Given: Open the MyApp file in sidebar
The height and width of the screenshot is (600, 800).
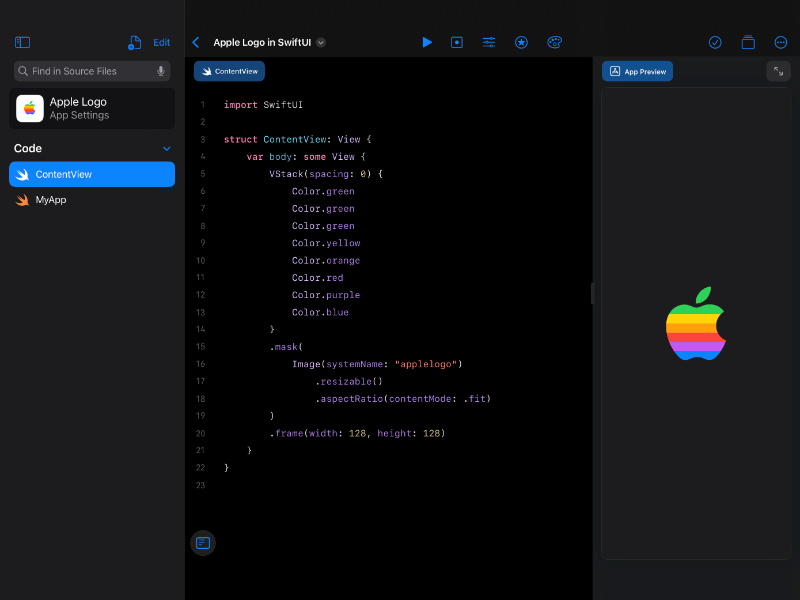Looking at the screenshot, I should pyautogui.click(x=50, y=200).
